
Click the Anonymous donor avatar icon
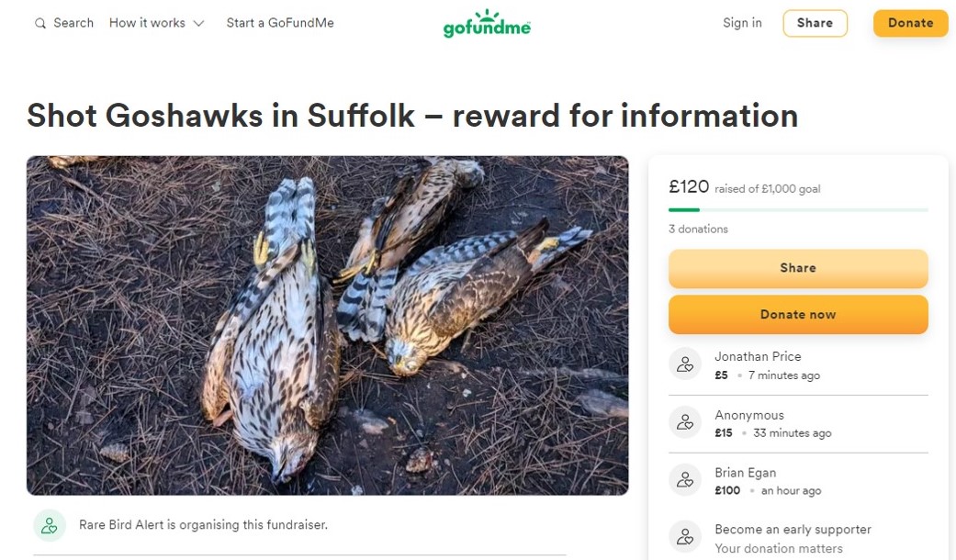pos(685,422)
